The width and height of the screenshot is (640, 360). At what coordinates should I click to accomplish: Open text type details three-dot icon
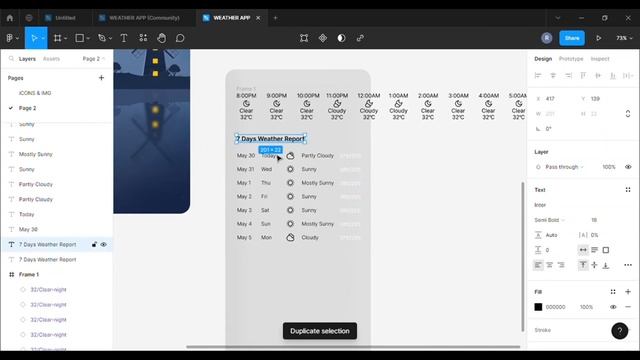(628, 265)
